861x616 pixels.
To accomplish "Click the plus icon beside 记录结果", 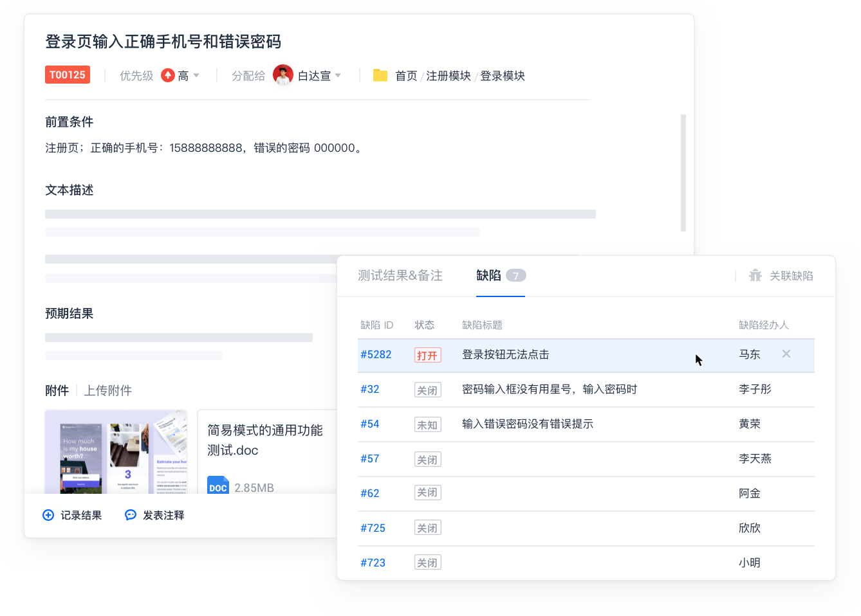I will pos(48,515).
